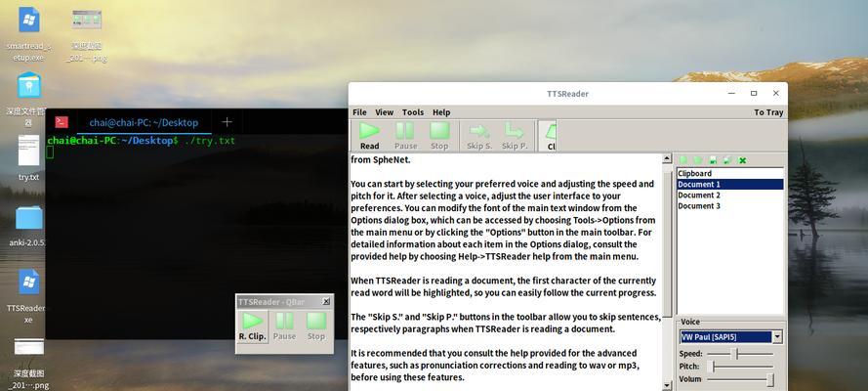Close the TTSReader main window
Viewport: 868px width, 391px height.
(x=775, y=93)
